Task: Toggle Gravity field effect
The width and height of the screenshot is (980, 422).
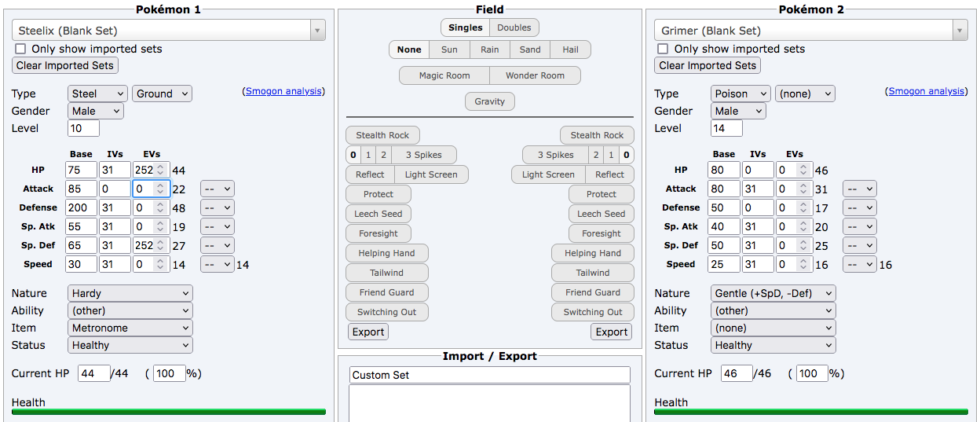Action: pyautogui.click(x=490, y=101)
